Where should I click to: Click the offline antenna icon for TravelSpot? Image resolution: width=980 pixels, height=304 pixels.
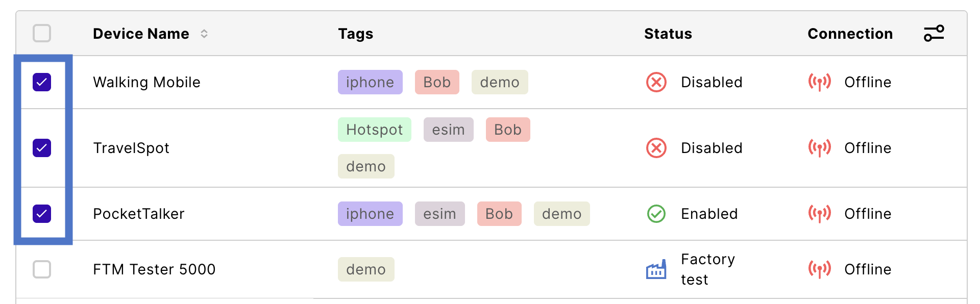(x=820, y=148)
